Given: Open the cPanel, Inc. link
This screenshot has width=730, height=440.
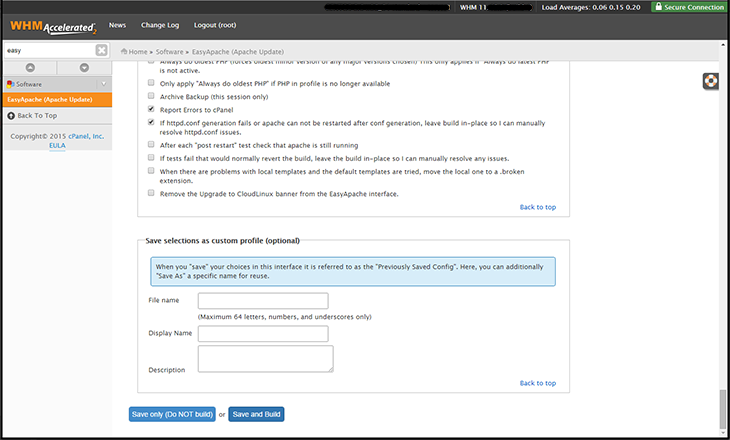Looking at the screenshot, I should tap(86, 136).
